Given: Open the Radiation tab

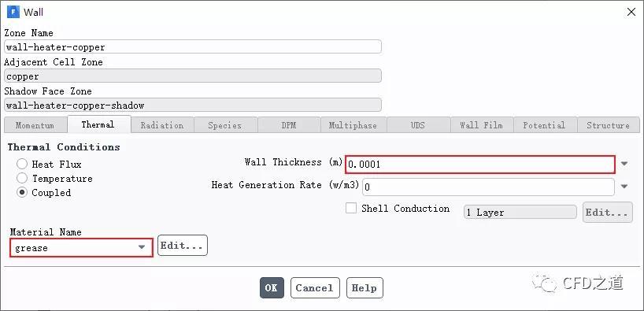Looking at the screenshot, I should [162, 125].
